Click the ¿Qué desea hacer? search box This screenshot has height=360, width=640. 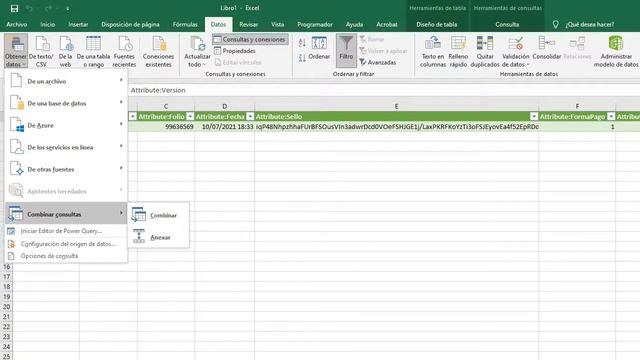point(589,24)
